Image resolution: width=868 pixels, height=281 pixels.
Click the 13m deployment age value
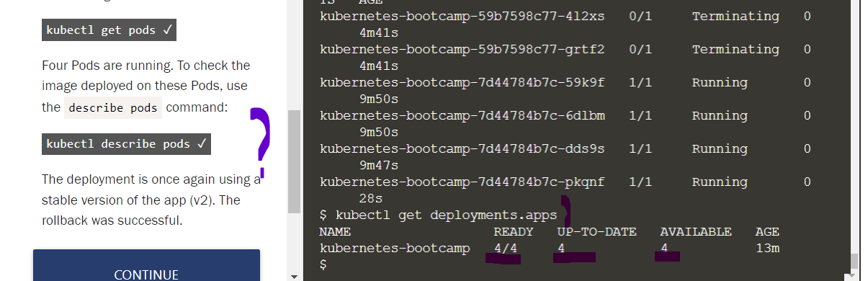click(x=767, y=249)
